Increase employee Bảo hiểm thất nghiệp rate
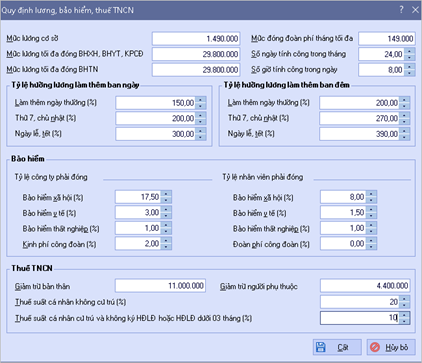Image resolution: width=422 pixels, height=363 pixels. [x=371, y=225]
